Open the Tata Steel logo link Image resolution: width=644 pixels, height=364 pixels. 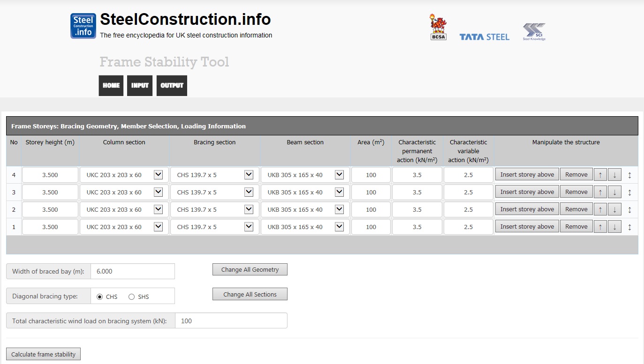pos(484,37)
